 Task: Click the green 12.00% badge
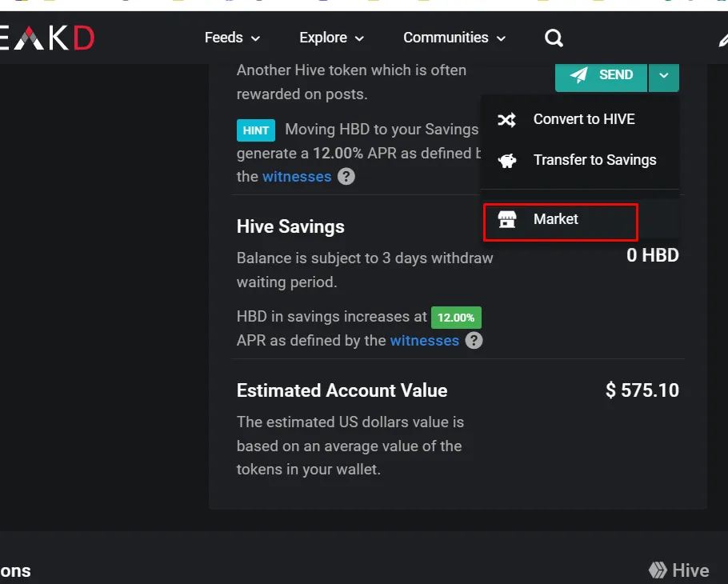click(x=456, y=318)
